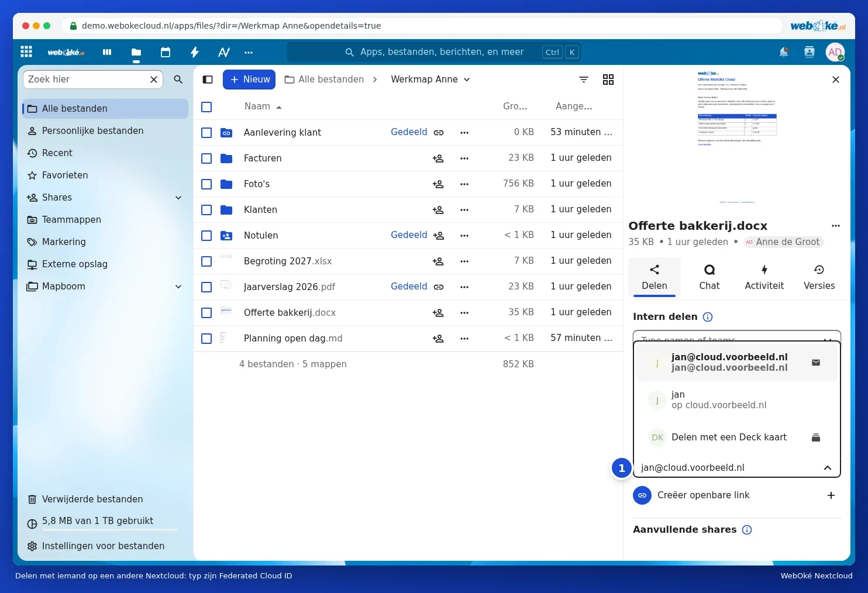Image resolution: width=868 pixels, height=593 pixels.
Task: Check the Begroting 2027.xlsx row
Action: (206, 261)
